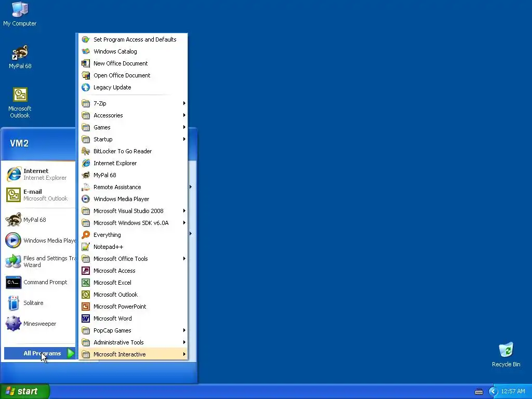Click the Microsoft Access icon

pyautogui.click(x=86, y=271)
